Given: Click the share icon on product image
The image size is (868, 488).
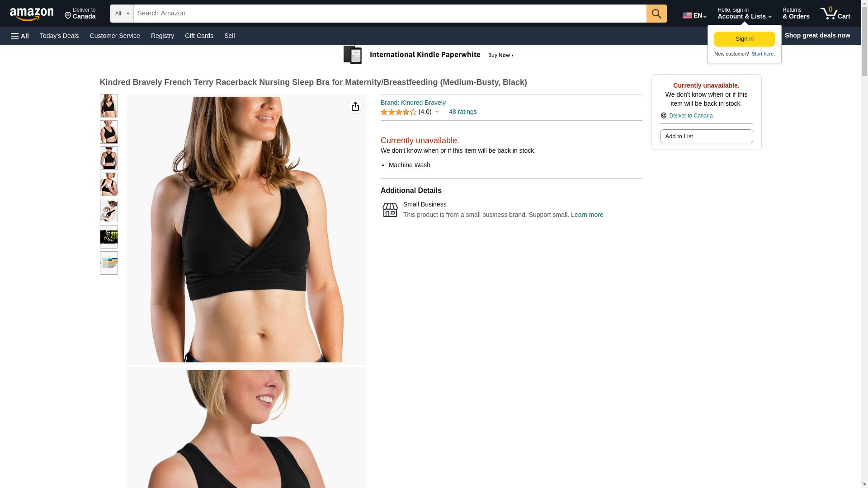Looking at the screenshot, I should pyautogui.click(x=355, y=106).
